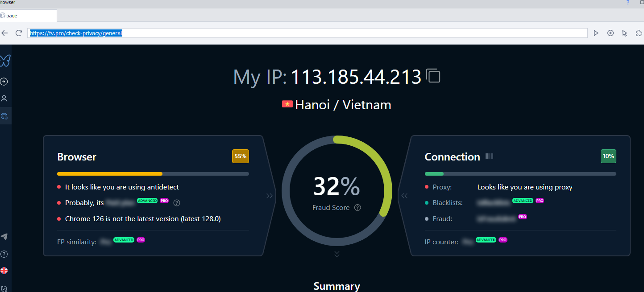This screenshot has height=292, width=644.
Task: Click the 'IP counter:' label
Action: pyautogui.click(x=441, y=242)
